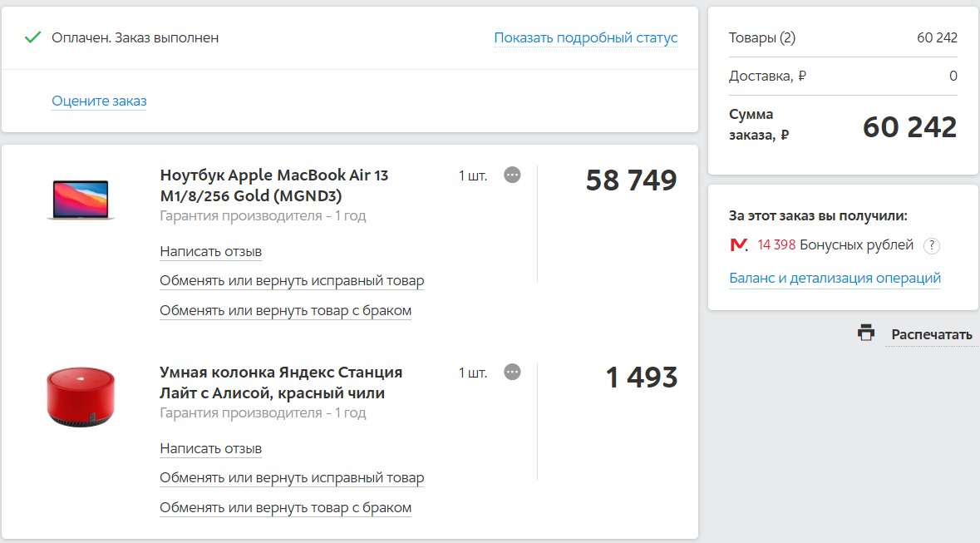Open bonus rubles help question mark

(931, 246)
